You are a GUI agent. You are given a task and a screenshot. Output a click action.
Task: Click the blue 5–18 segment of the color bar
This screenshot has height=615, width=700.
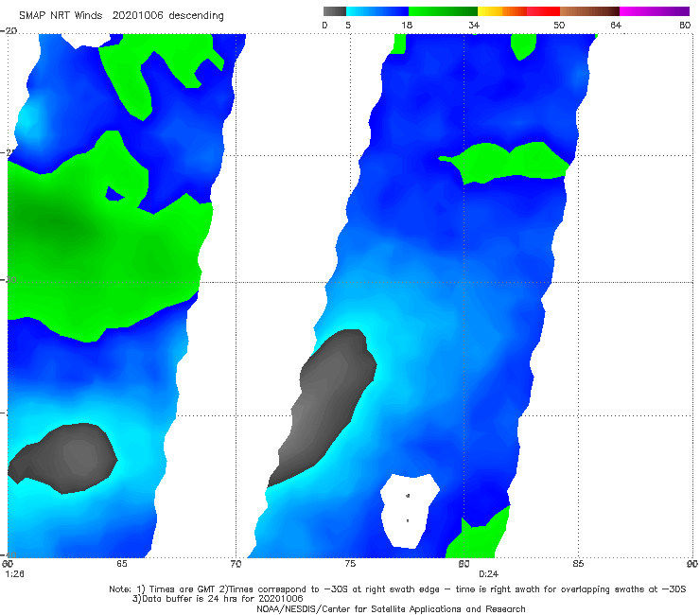(377, 11)
